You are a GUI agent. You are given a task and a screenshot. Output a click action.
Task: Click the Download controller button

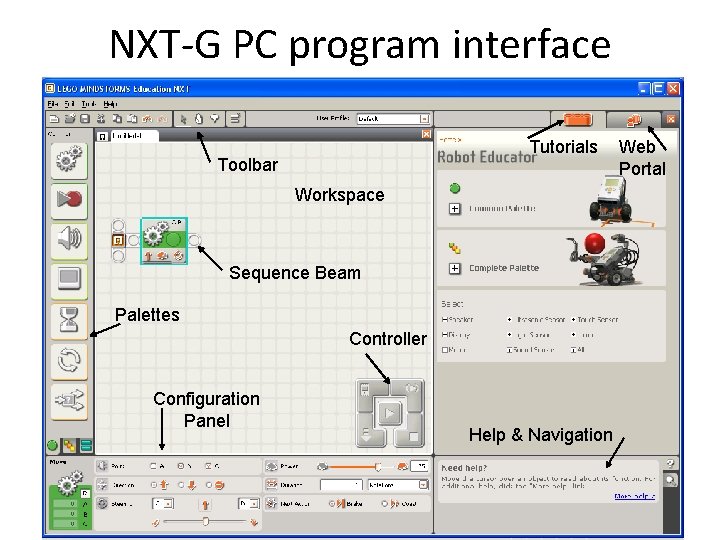[x=367, y=434]
